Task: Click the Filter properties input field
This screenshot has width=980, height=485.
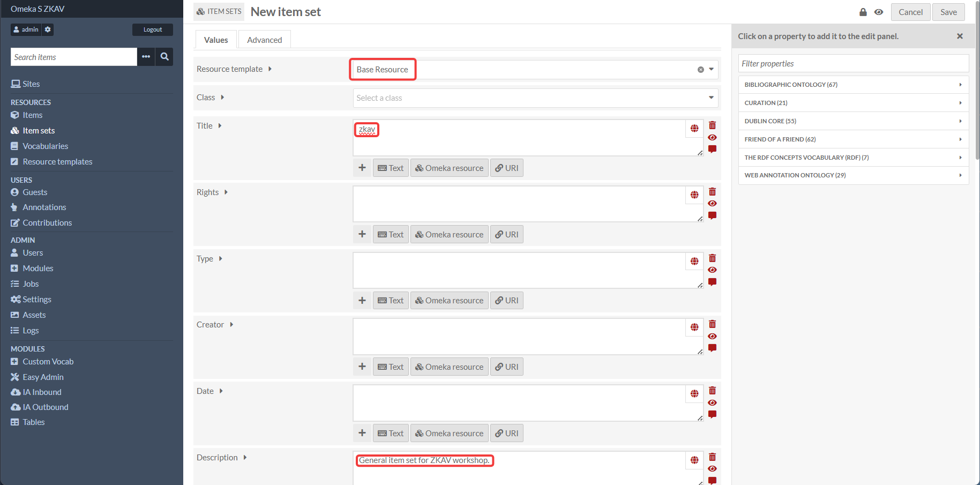Action: [854, 63]
